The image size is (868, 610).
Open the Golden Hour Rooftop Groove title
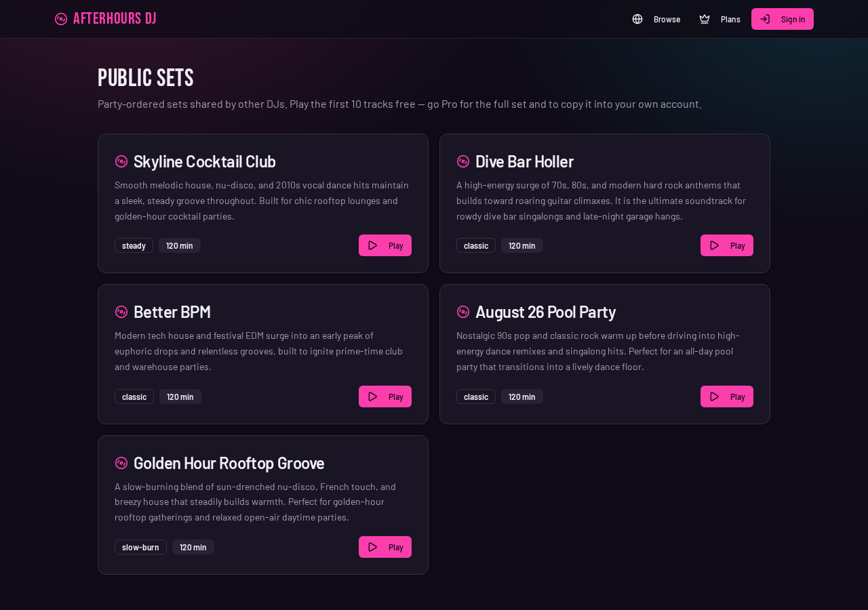pos(229,463)
